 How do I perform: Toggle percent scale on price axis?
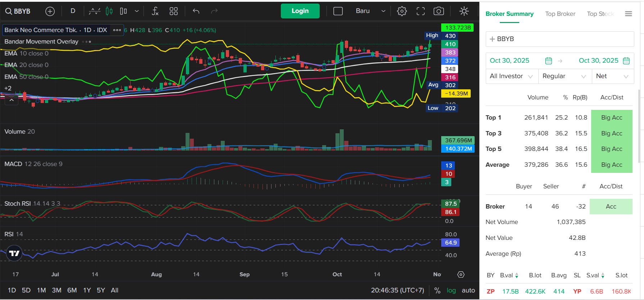coord(437,290)
